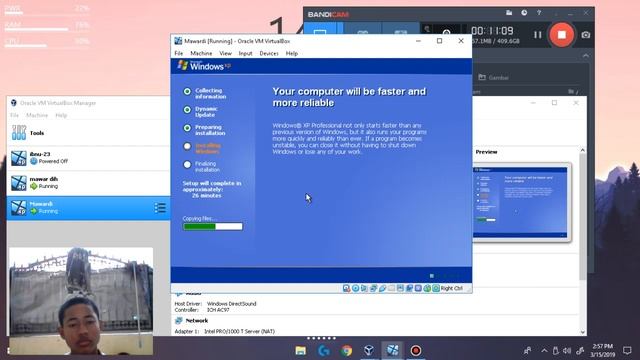Screen dimensions: 640x360
Task: Open the Mawardi machine's list menu icon
Action: (160, 208)
